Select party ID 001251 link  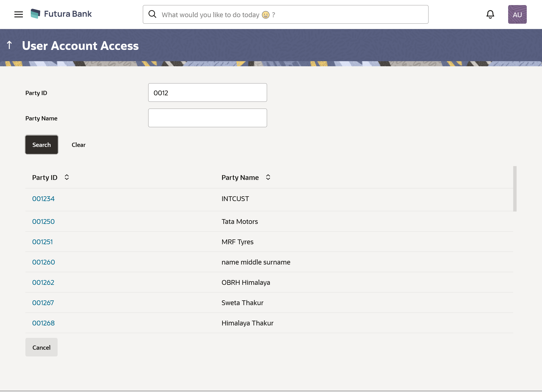click(x=43, y=242)
